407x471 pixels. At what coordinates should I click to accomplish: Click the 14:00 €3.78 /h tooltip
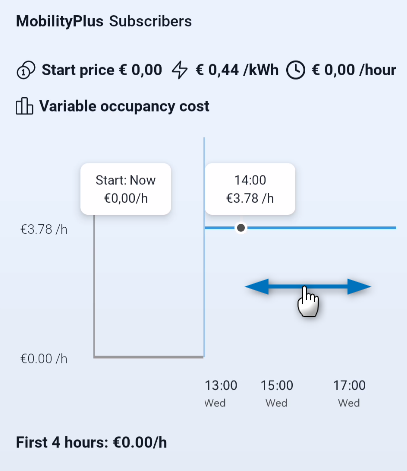(x=250, y=189)
